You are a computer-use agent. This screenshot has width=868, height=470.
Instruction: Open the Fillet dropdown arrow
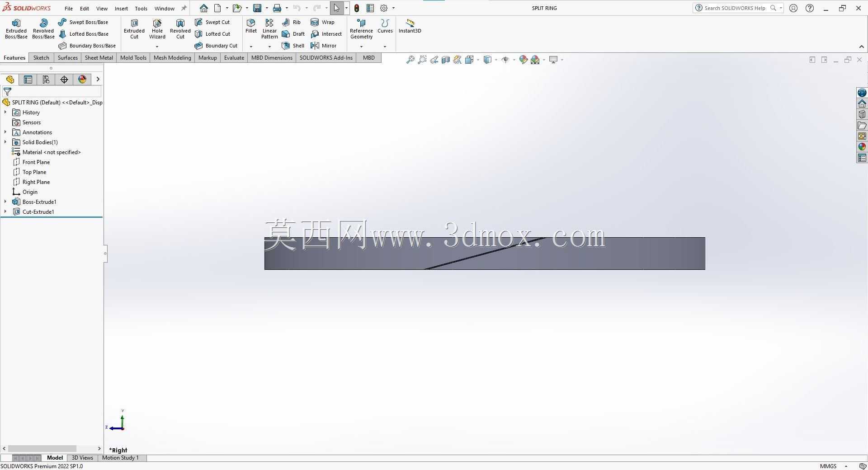251,47
